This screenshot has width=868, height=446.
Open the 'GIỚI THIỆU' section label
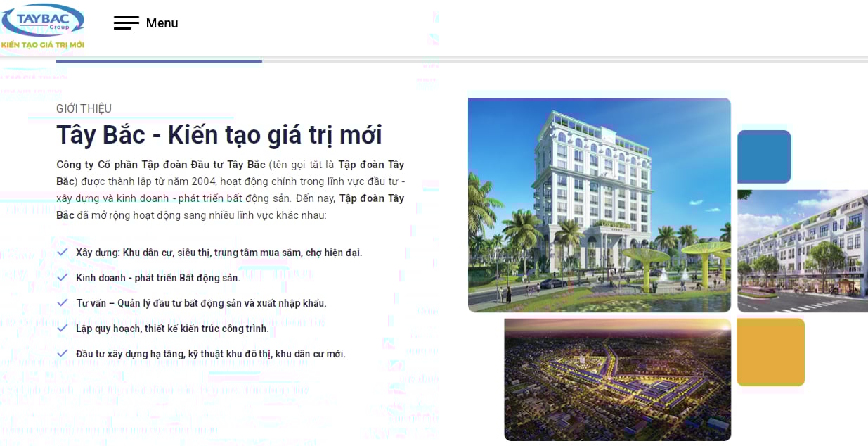84,108
